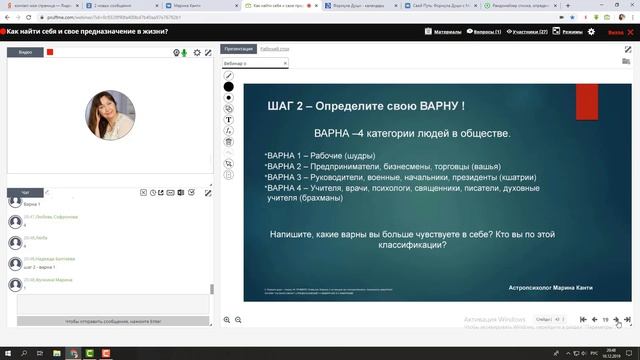Open the Вопросы (1) list

point(484,31)
